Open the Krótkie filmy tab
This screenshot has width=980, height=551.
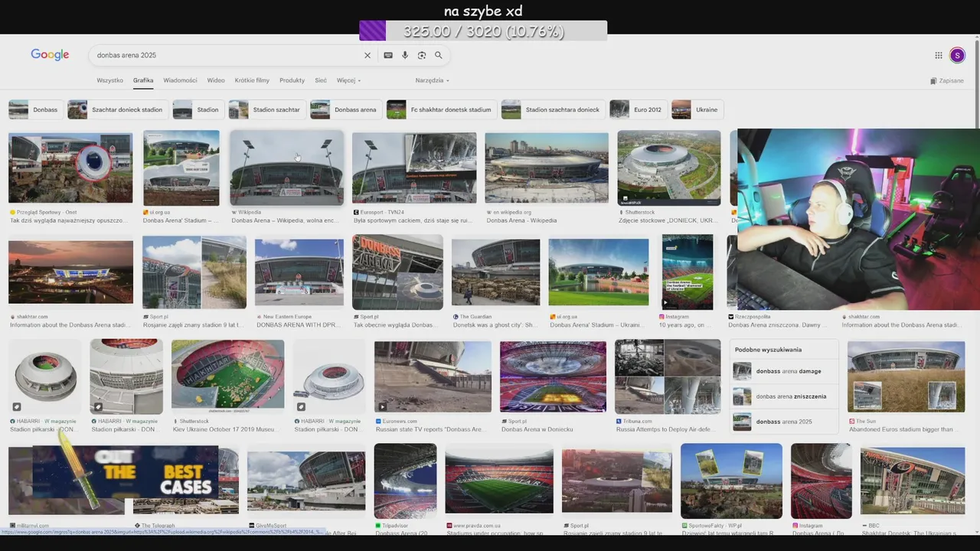point(252,80)
